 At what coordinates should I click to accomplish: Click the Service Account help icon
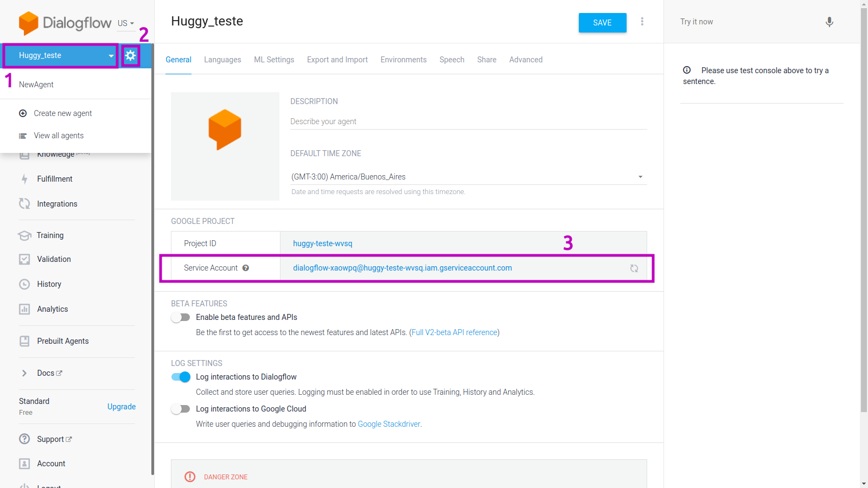click(246, 268)
